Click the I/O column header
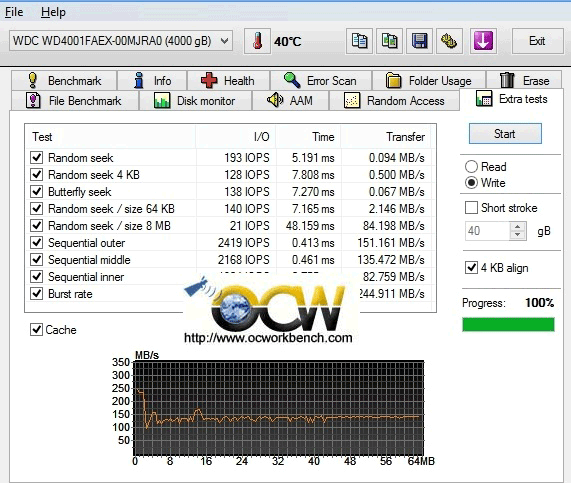This screenshot has width=571, height=483. click(236, 137)
